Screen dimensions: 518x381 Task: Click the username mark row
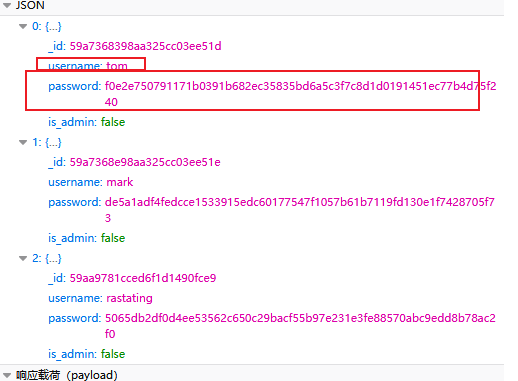coord(91,182)
